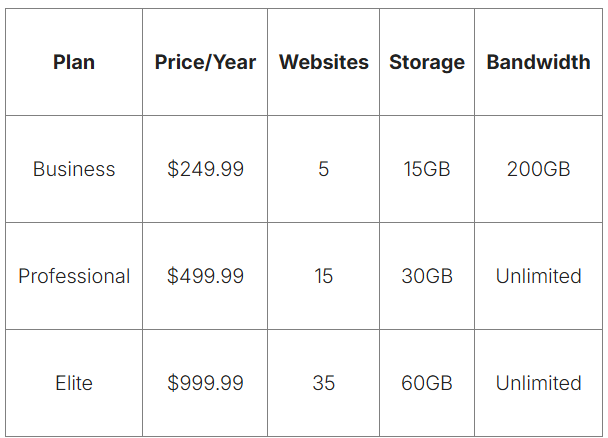
Task: Select the 30GB storage cell
Action: 427,276
